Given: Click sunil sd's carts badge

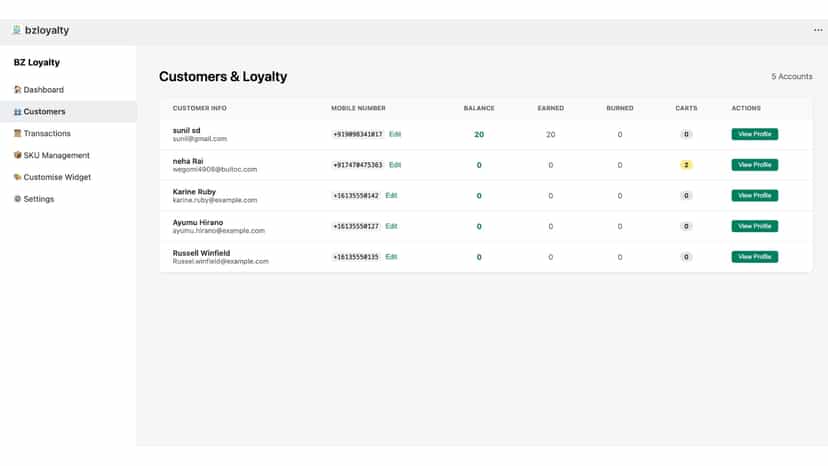Looking at the screenshot, I should tap(686, 134).
